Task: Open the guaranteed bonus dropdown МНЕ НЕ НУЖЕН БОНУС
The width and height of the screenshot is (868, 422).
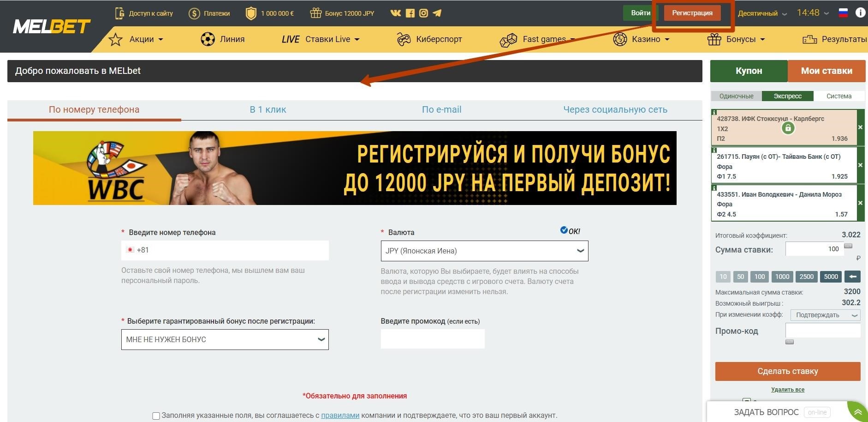Action: coord(225,339)
